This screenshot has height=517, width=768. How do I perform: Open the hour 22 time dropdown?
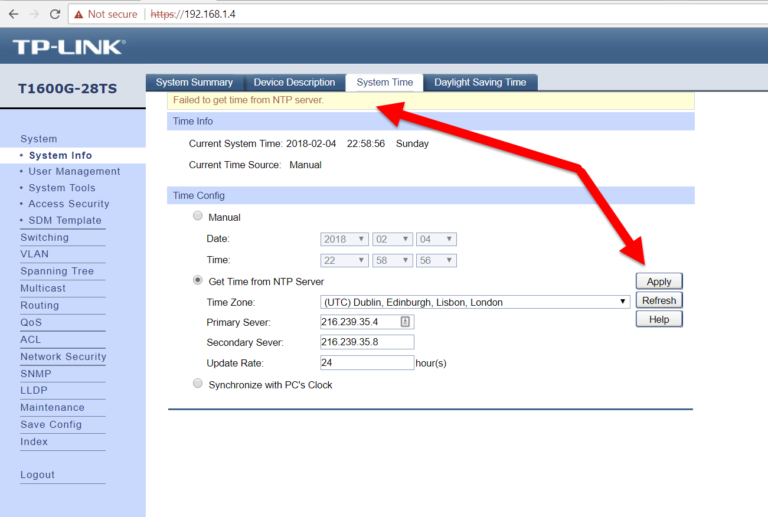click(x=344, y=260)
